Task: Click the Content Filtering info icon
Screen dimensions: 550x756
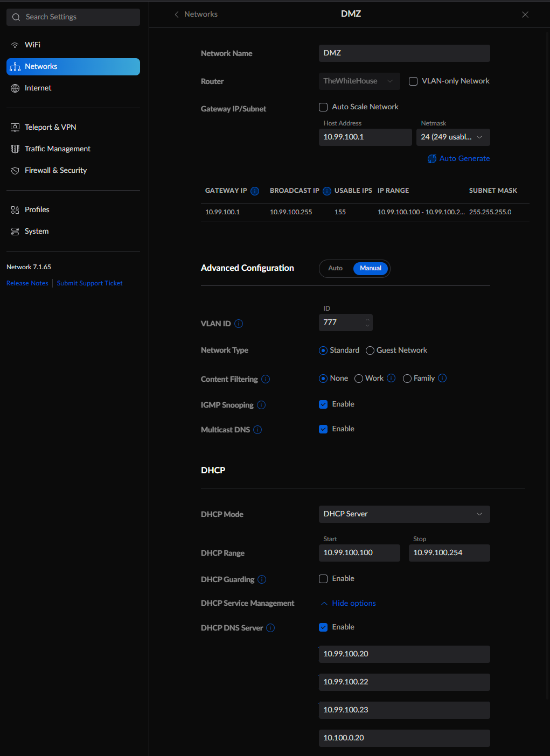Action: click(266, 379)
